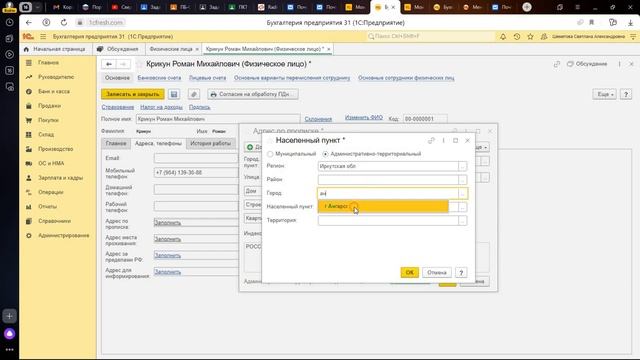Fill Адрес для информирования via Заполнить

[167, 272]
